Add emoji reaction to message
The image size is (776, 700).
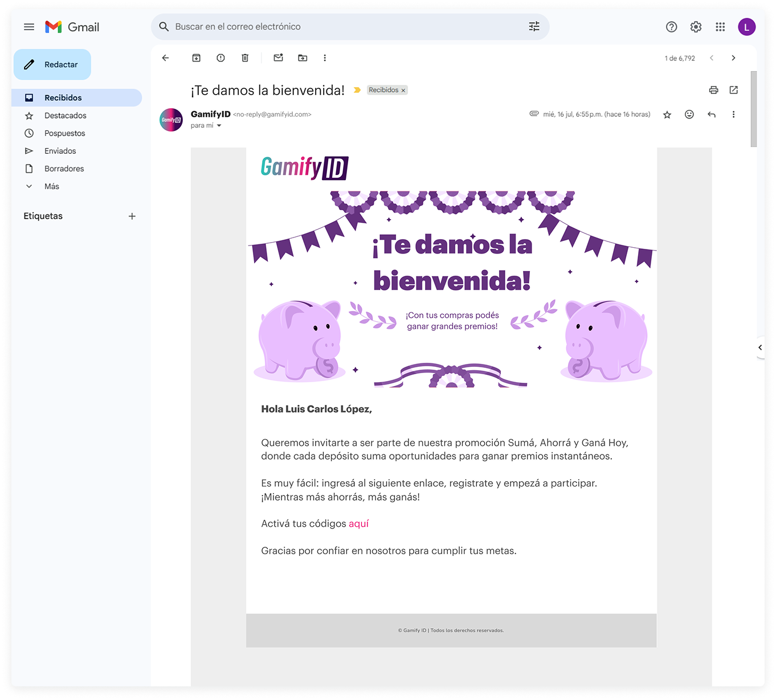[689, 114]
